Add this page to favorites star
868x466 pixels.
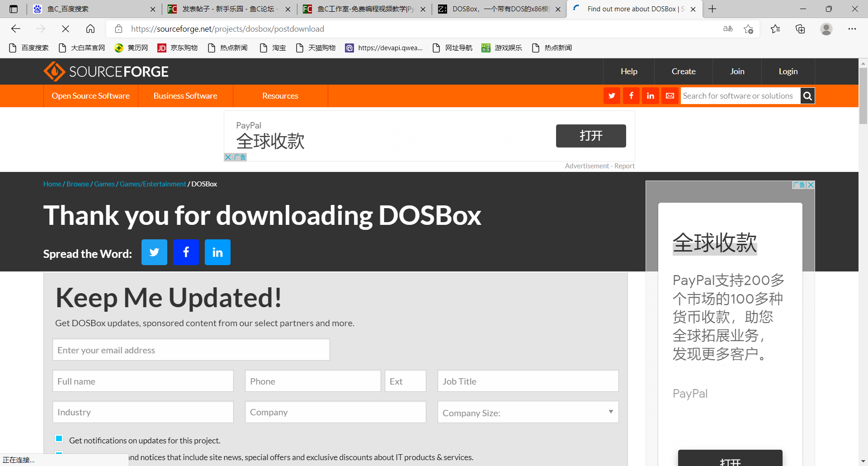pyautogui.click(x=748, y=29)
